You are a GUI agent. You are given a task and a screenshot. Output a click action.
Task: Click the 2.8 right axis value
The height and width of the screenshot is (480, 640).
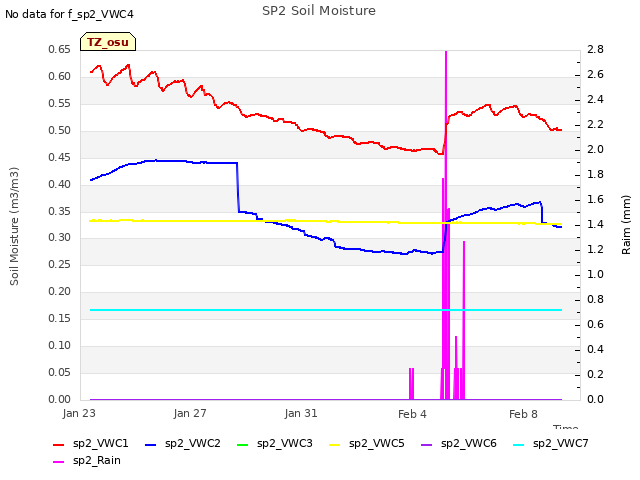click(x=596, y=49)
